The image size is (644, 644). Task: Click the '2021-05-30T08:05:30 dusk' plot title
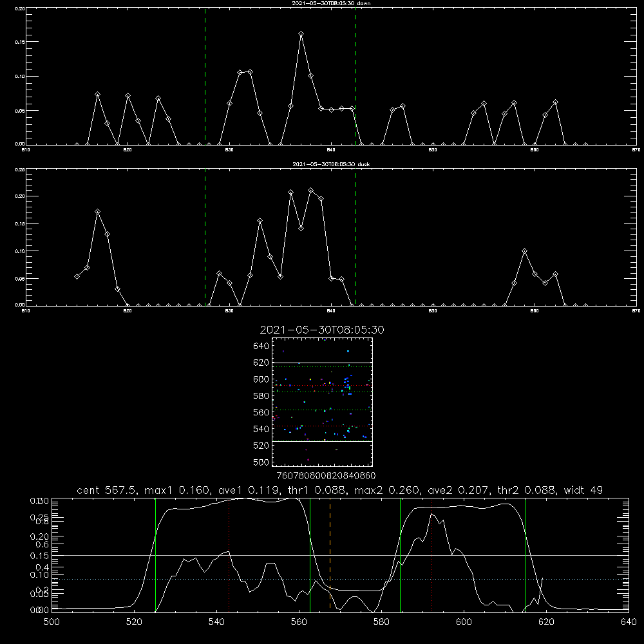[x=331, y=164]
